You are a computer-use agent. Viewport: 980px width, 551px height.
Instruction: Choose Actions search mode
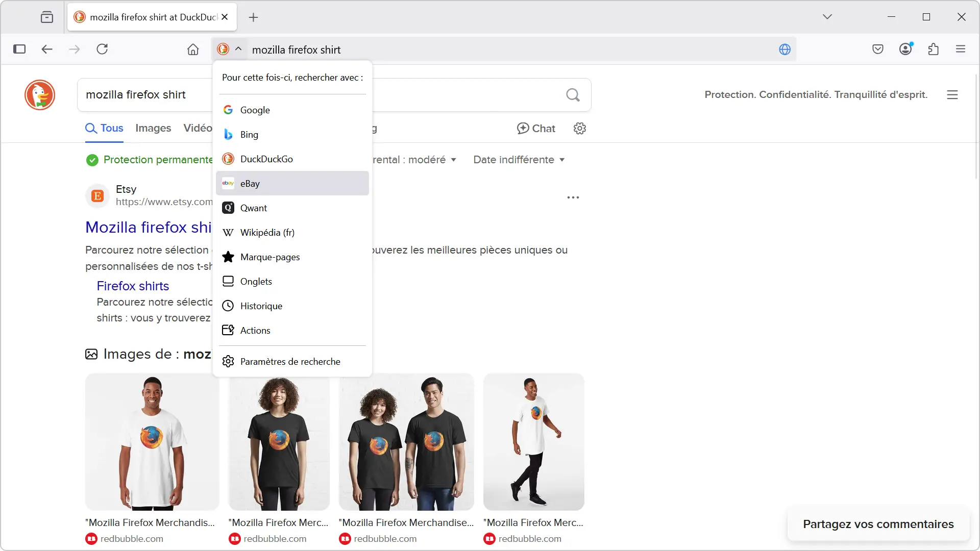pyautogui.click(x=292, y=330)
